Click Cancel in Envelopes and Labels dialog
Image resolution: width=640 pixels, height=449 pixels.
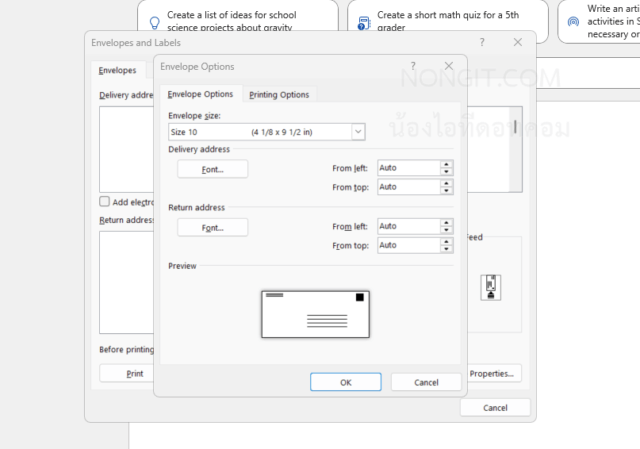pyautogui.click(x=495, y=407)
